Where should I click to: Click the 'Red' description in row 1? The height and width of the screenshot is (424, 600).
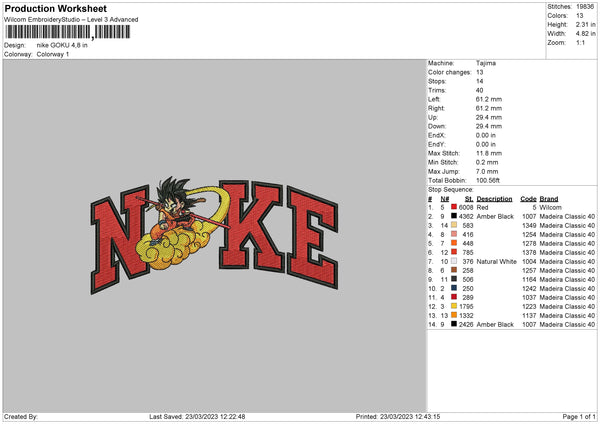(483, 207)
